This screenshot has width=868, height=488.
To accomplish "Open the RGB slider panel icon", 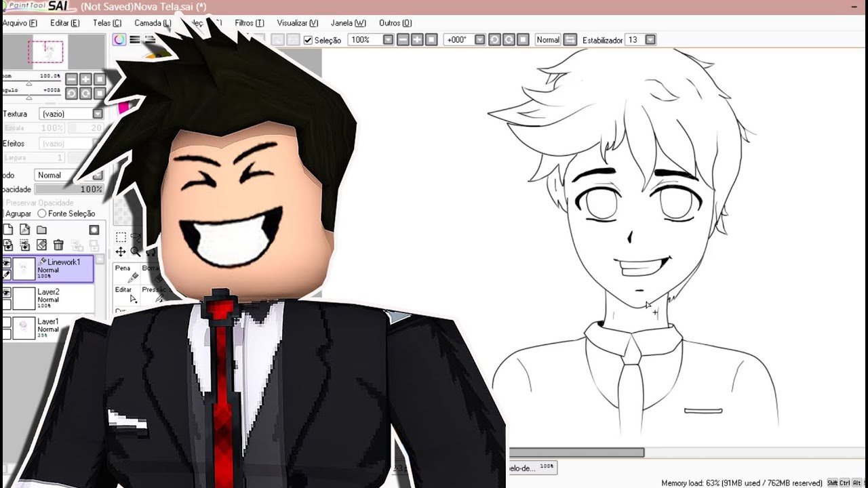I will (x=135, y=40).
